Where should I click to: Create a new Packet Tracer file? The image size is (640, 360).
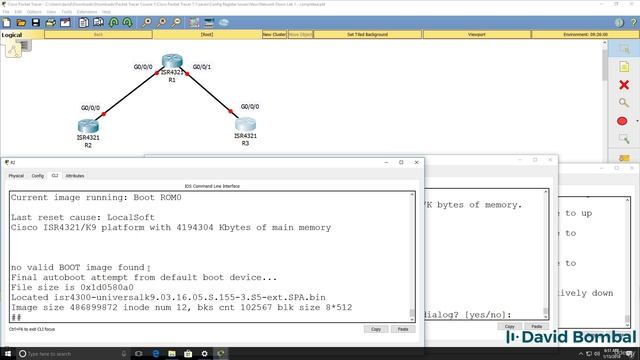pyautogui.click(x=7, y=23)
